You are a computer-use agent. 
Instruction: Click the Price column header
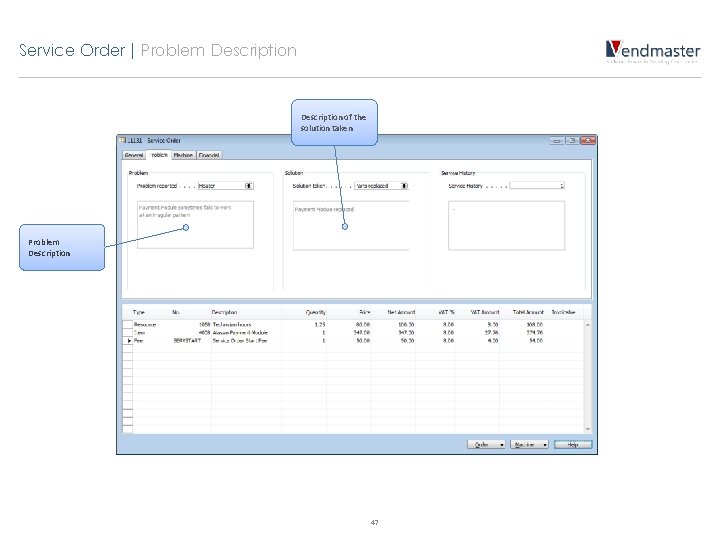(x=365, y=312)
